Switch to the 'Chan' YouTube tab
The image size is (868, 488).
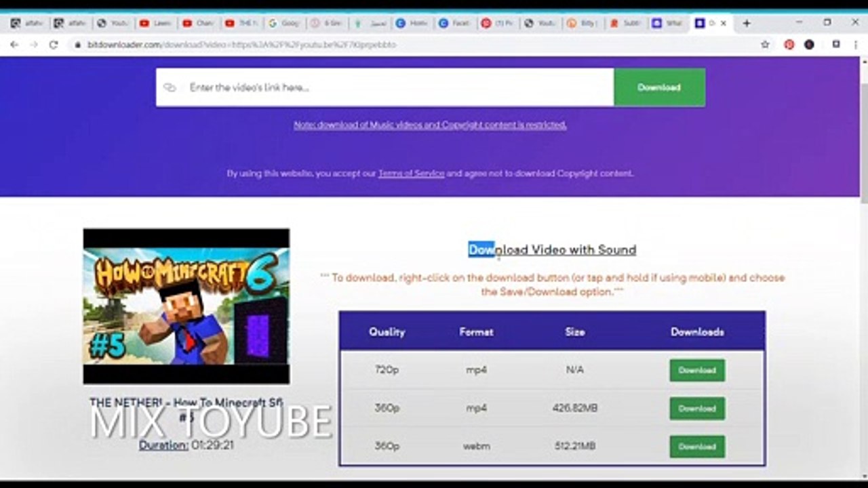point(199,23)
